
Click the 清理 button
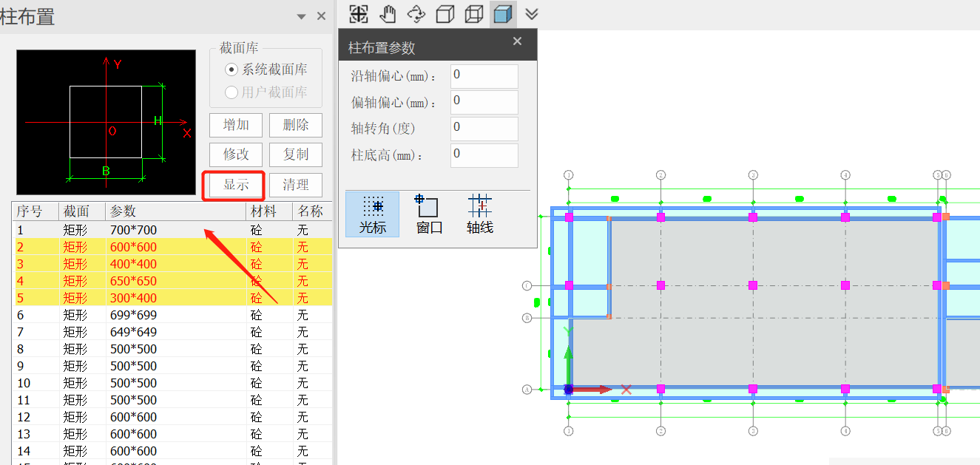tap(296, 185)
